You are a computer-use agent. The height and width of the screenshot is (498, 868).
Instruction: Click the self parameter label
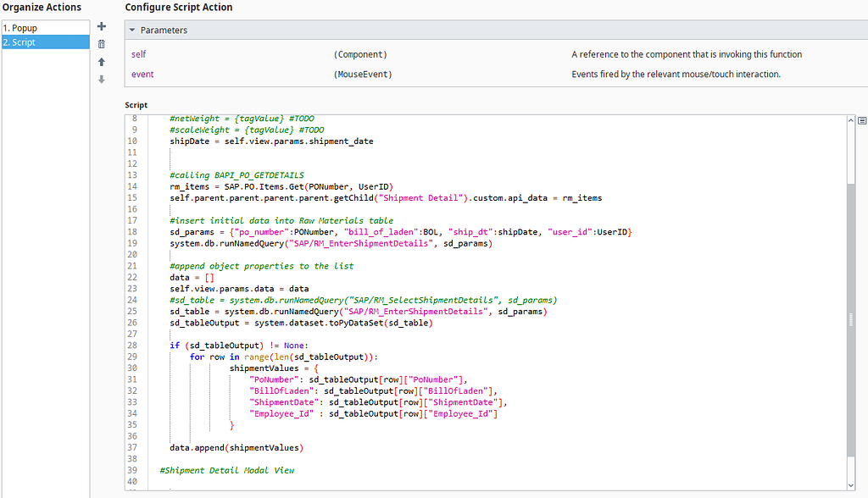[138, 53]
